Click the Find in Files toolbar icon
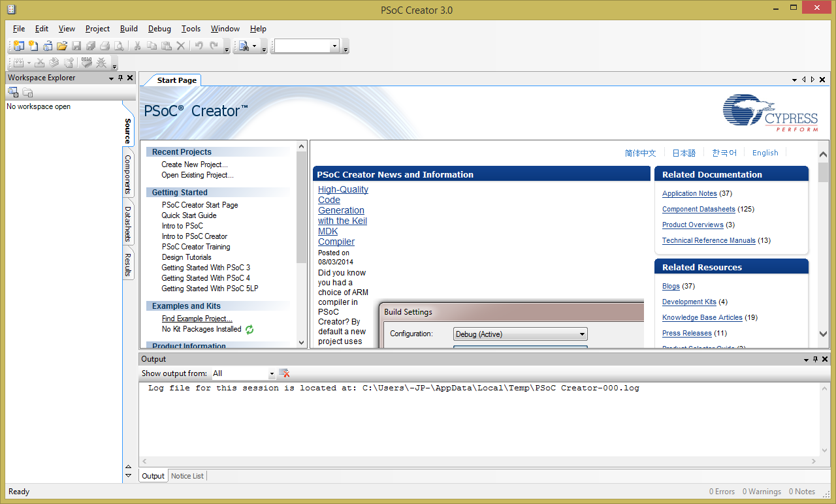The width and height of the screenshot is (836, 504). [244, 46]
